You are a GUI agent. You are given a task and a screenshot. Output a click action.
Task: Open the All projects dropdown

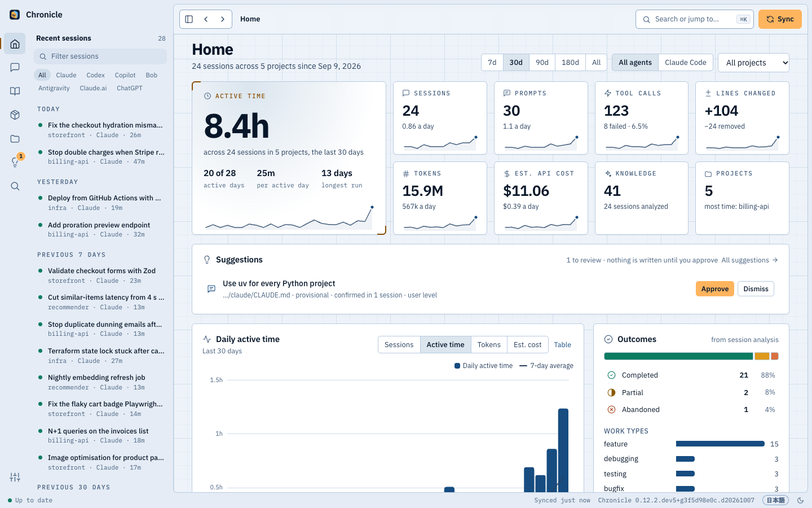pyautogui.click(x=753, y=63)
